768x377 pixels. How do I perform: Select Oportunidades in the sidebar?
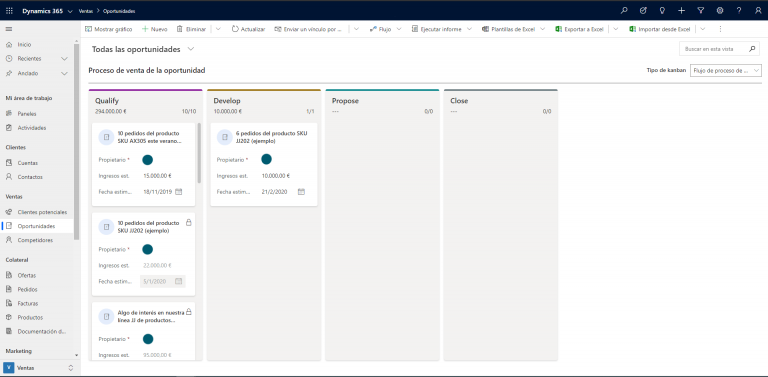tap(37, 226)
